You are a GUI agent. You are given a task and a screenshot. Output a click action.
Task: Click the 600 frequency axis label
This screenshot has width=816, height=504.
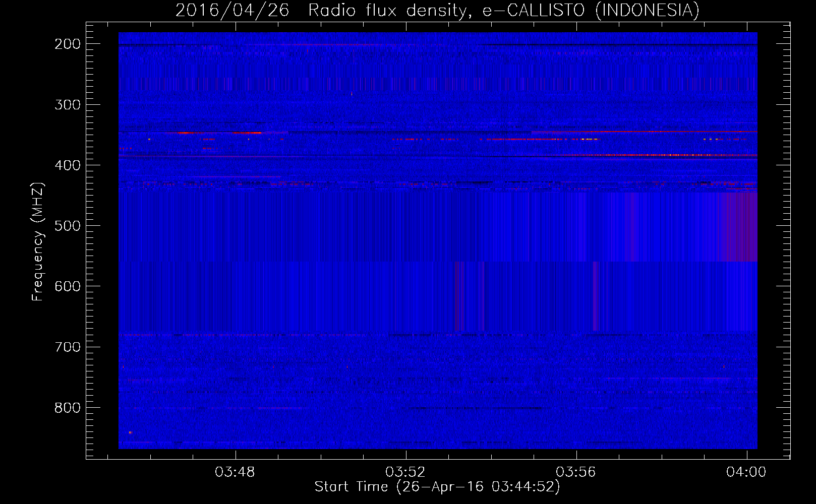[x=68, y=286]
